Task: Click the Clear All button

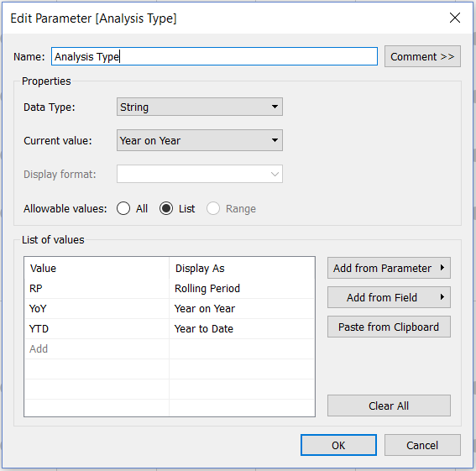Action: (389, 406)
